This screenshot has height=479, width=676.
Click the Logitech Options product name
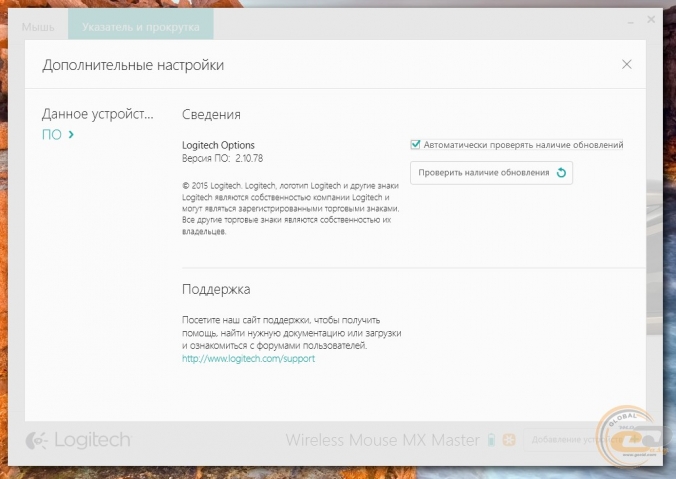tap(218, 145)
